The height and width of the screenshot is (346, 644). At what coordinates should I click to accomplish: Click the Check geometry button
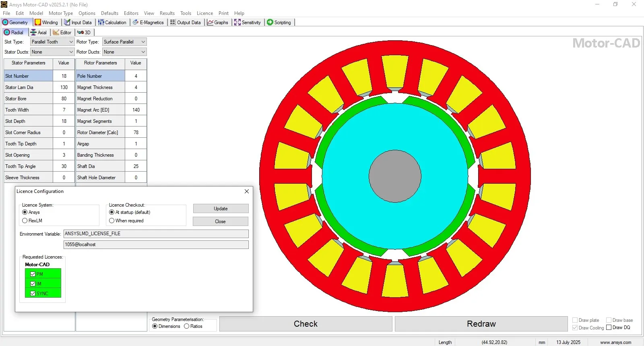tap(305, 324)
